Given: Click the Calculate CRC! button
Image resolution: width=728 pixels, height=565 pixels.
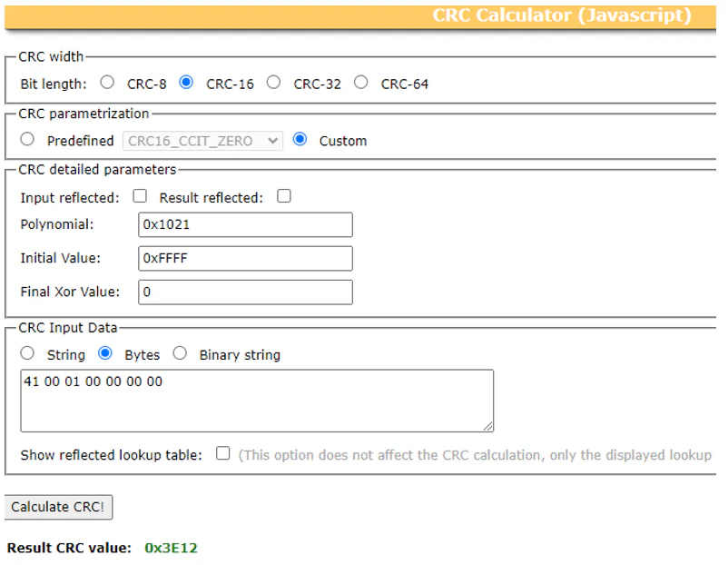Looking at the screenshot, I should 58,507.
